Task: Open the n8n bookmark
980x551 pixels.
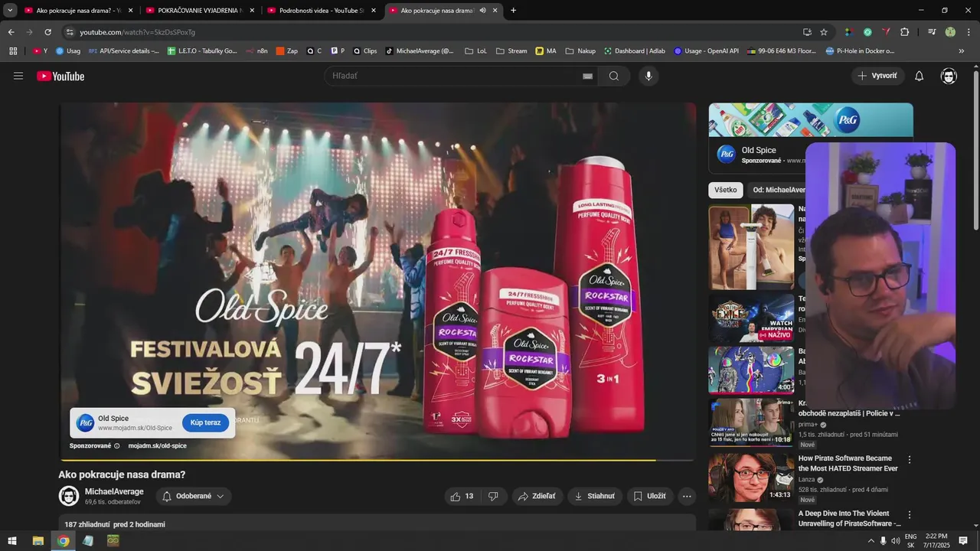Action: pos(257,51)
